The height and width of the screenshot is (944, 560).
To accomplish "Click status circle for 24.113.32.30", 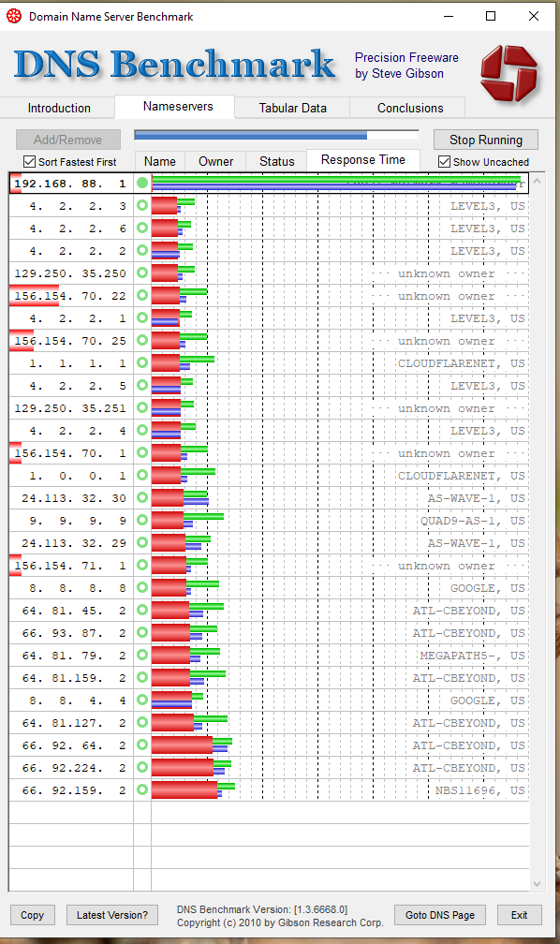I will tap(142, 498).
